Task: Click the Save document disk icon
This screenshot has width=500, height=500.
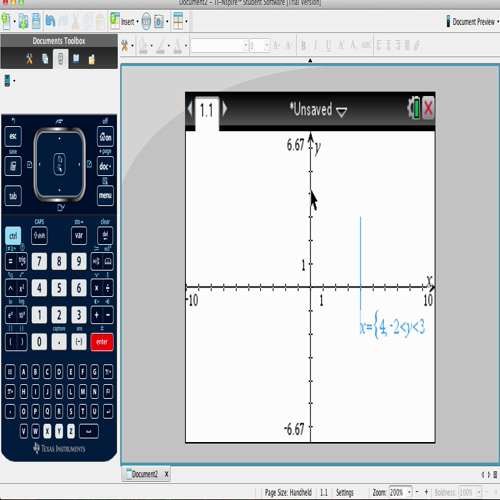Action: [x=36, y=21]
